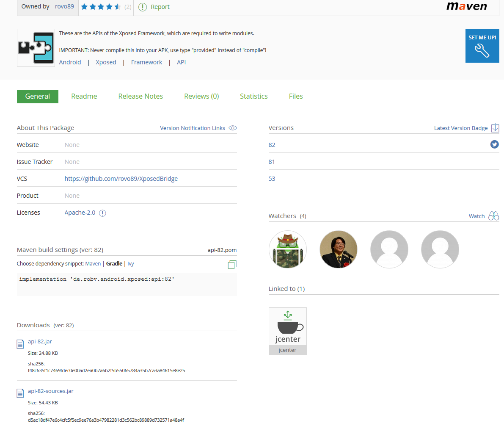
Task: Click the Apache-2.0 license link
Action: pos(80,213)
